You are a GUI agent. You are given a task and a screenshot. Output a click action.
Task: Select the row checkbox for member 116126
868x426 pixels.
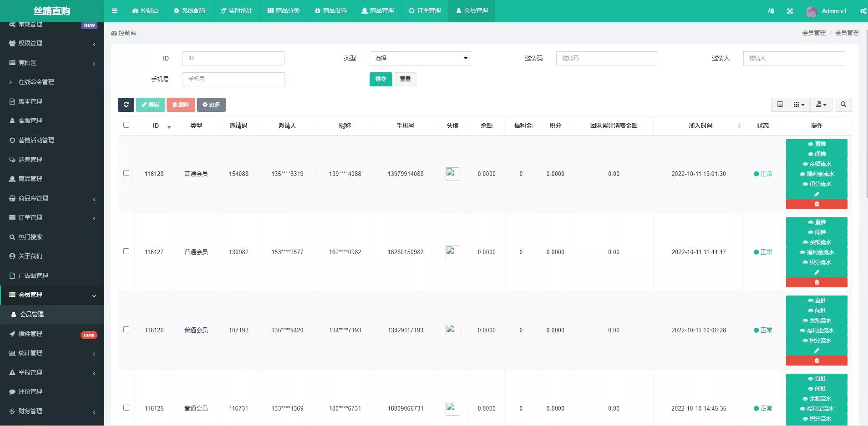click(127, 330)
